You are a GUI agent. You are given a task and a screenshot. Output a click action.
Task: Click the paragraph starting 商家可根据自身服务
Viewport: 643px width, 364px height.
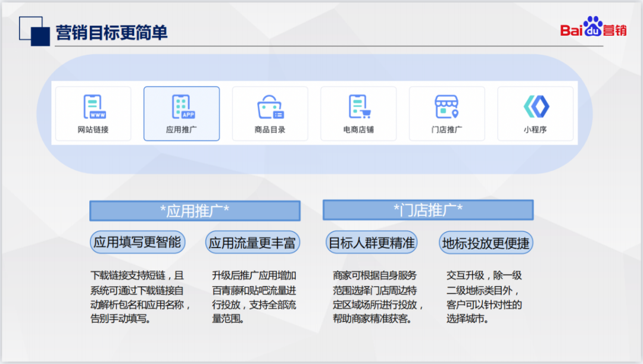point(377,297)
